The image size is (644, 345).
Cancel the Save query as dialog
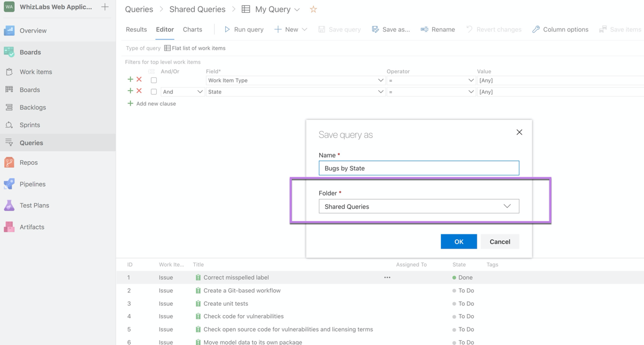pos(500,241)
